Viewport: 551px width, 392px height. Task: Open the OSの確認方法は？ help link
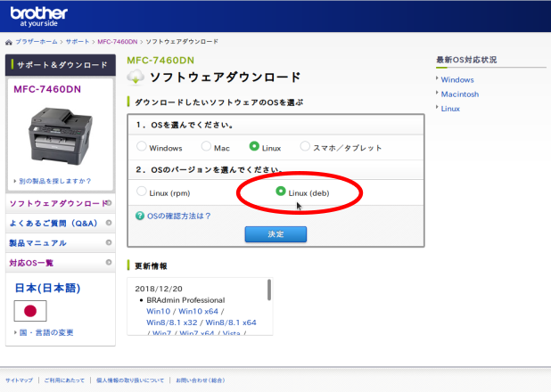178,216
